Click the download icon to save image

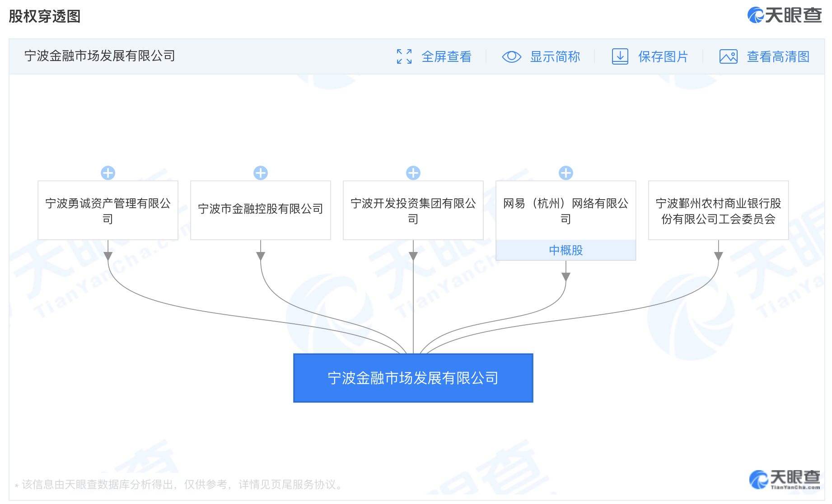click(x=620, y=56)
